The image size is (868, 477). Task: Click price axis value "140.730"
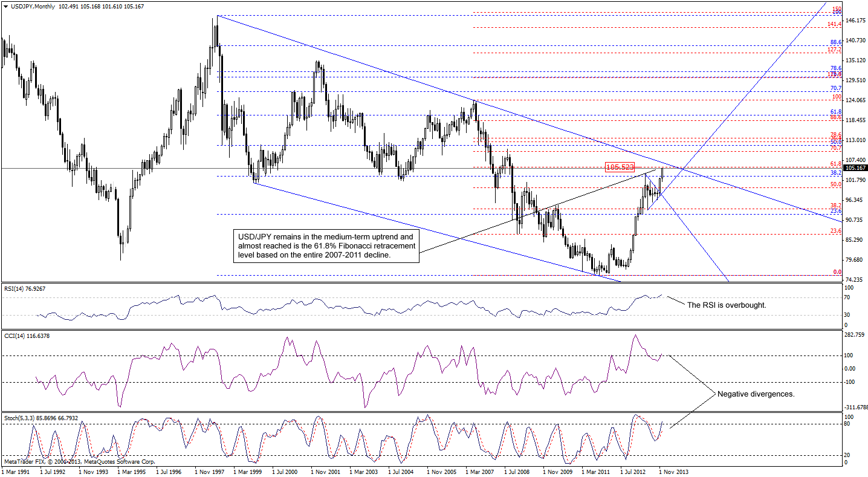coord(856,41)
